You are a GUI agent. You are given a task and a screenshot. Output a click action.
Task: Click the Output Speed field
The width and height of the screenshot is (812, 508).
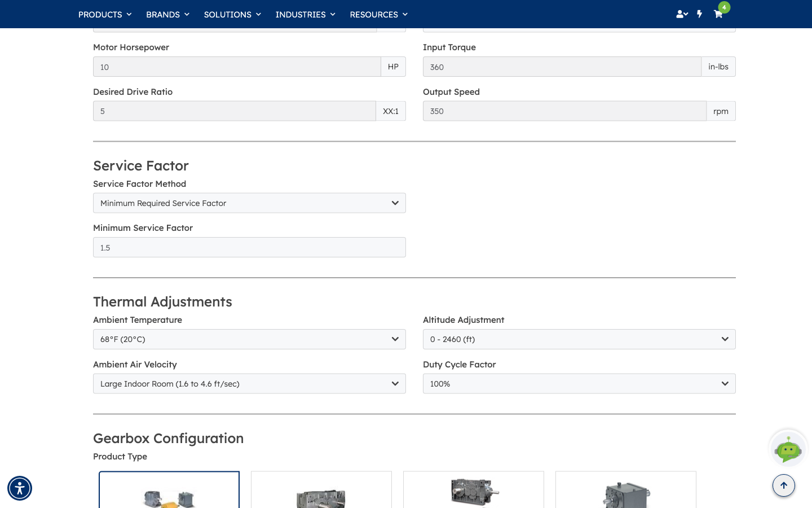point(564,111)
